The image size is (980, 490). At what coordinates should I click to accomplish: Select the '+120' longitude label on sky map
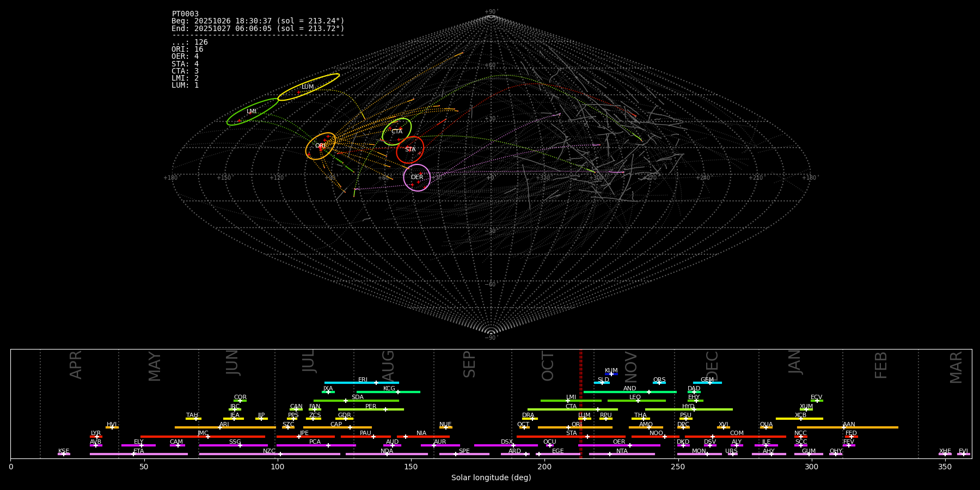click(277, 177)
